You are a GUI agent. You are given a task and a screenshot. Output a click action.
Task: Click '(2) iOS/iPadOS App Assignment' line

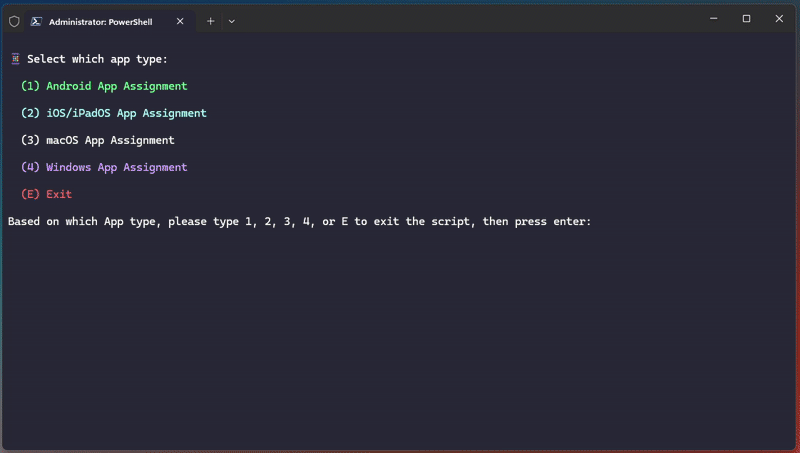click(114, 113)
